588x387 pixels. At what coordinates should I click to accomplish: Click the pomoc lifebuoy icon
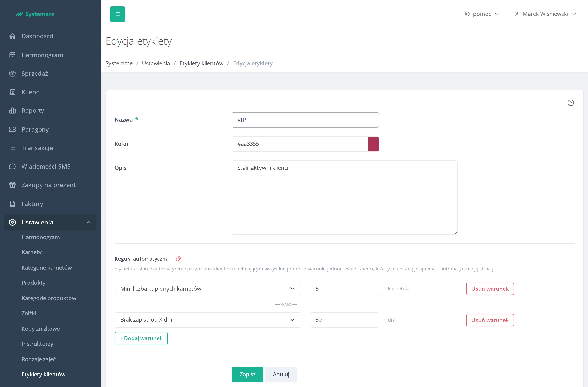tap(467, 14)
